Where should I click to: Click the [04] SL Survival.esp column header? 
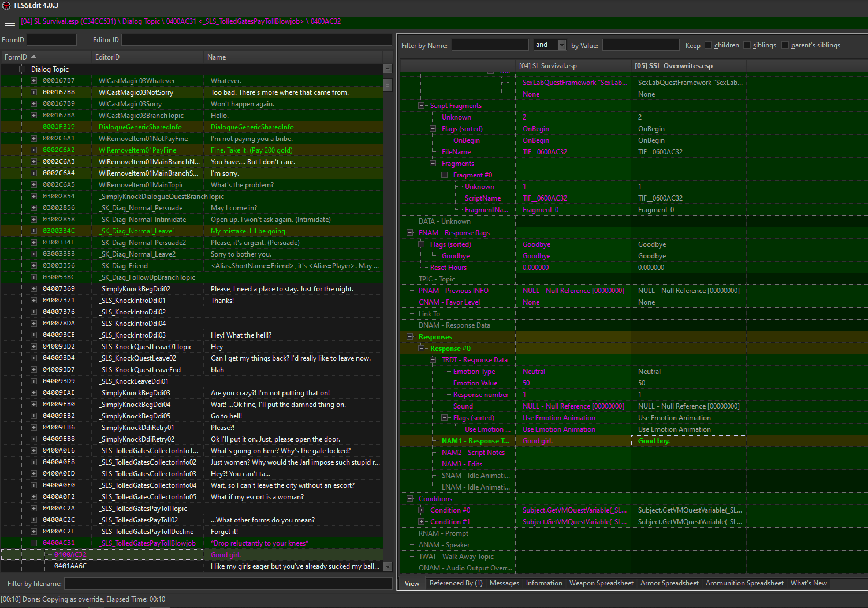(x=573, y=66)
